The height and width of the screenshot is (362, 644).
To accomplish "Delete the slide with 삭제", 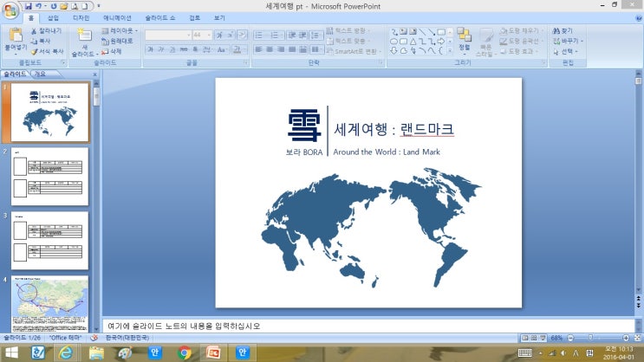I will pos(112,51).
